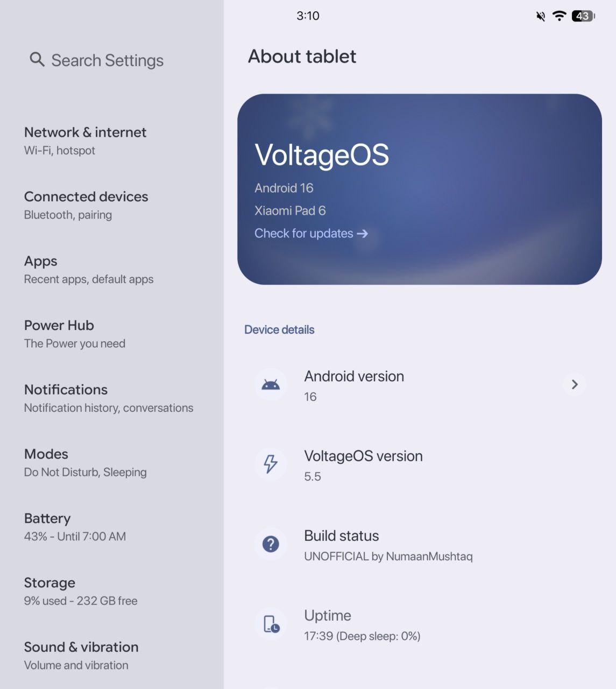
Task: Tap the Build status question mark icon
Action: (x=271, y=544)
